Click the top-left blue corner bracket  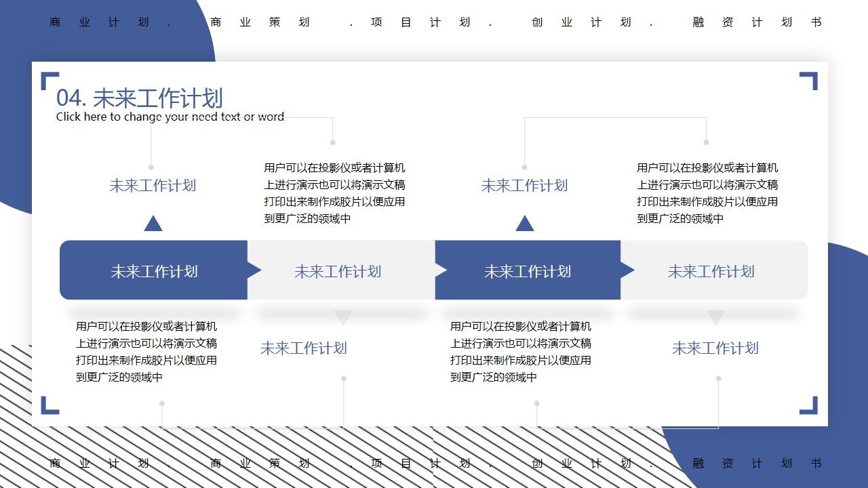pyautogui.click(x=47, y=81)
